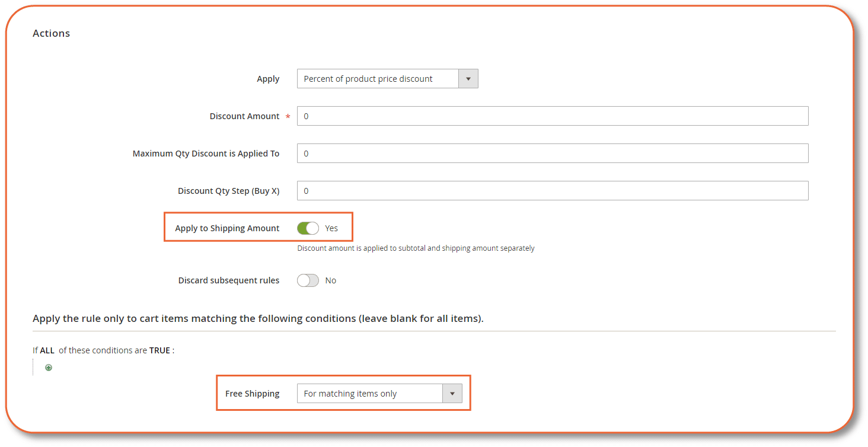Click the Discount Amount label
The image size is (868, 447).
click(244, 116)
